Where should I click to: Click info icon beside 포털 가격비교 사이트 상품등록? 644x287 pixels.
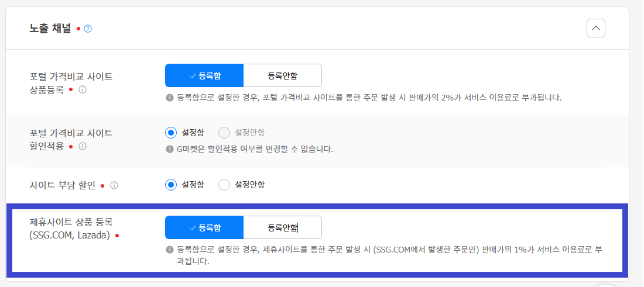[x=83, y=89]
